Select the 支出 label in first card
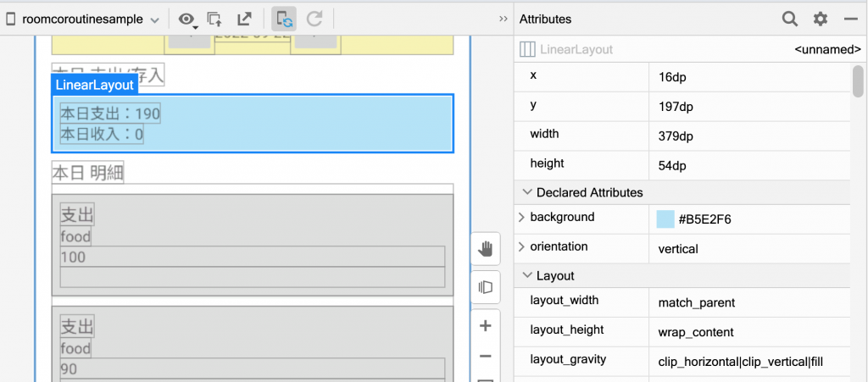 coord(77,215)
